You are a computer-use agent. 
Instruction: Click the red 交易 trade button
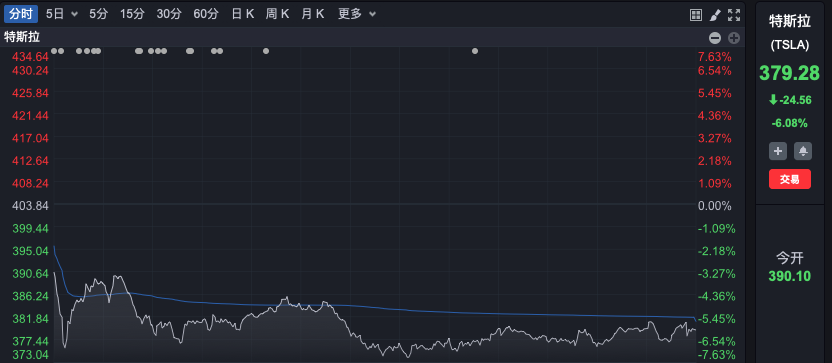(x=790, y=179)
